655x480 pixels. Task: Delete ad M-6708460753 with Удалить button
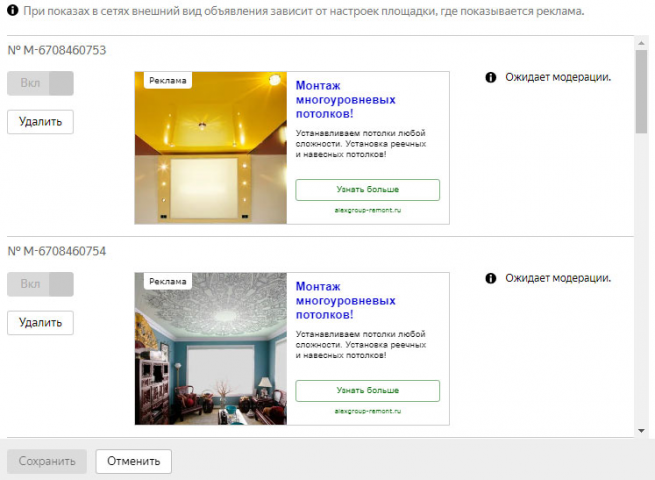[x=41, y=122]
